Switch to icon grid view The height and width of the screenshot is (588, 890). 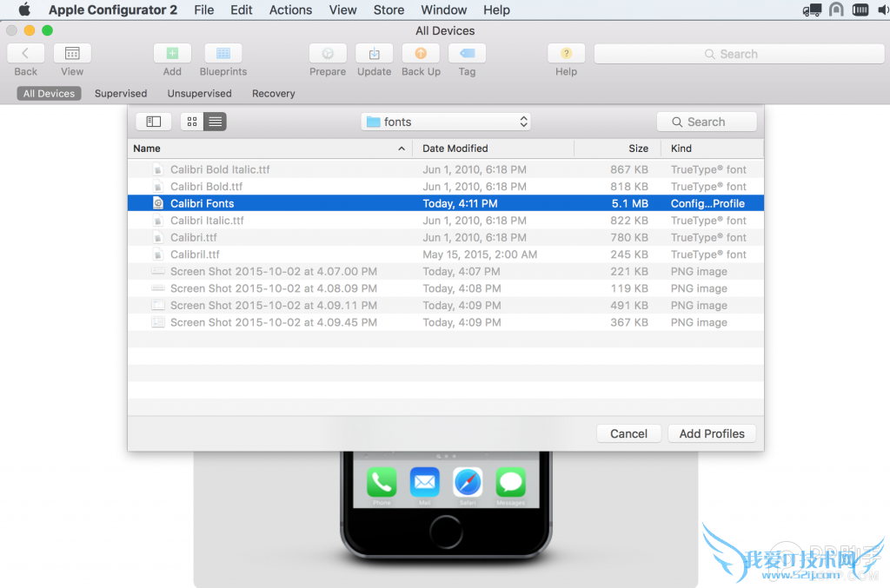click(x=192, y=122)
